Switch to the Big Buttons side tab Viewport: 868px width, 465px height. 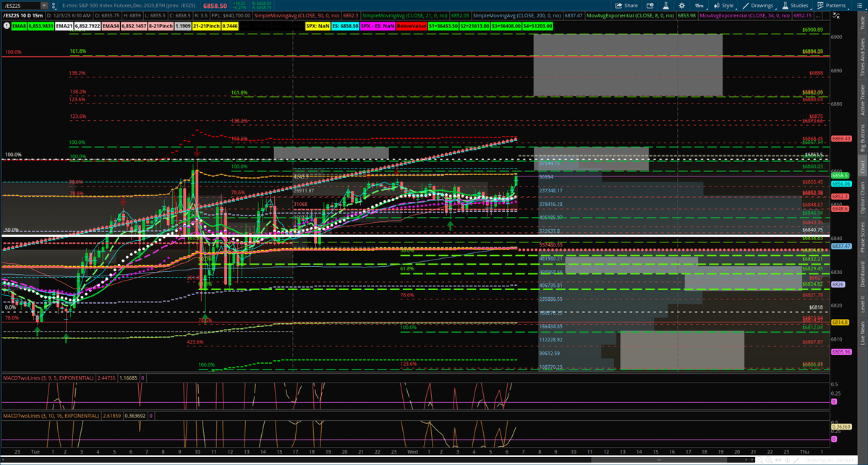click(x=861, y=139)
